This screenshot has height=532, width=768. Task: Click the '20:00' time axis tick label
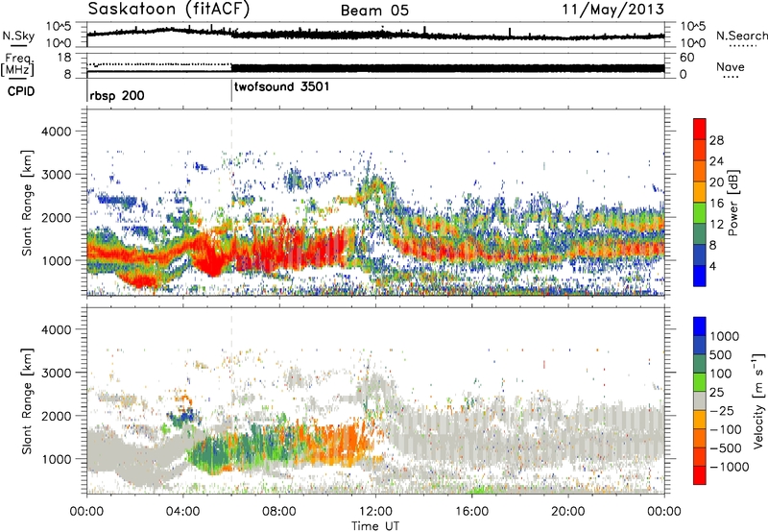tap(567, 512)
